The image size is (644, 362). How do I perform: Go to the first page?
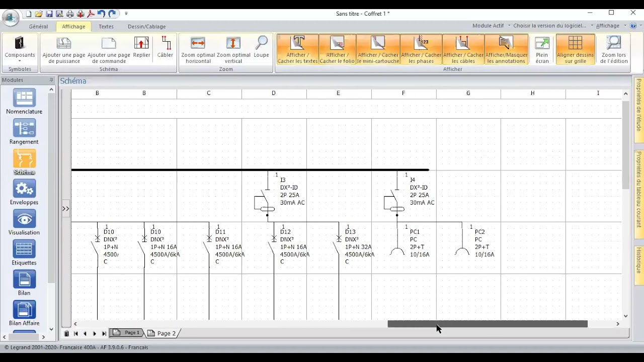point(76,333)
